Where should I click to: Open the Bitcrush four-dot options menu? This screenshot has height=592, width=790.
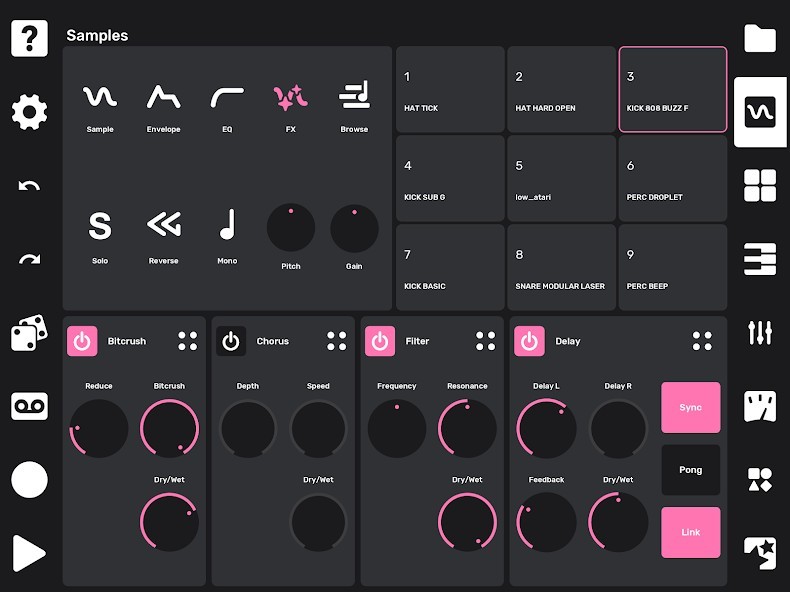(187, 341)
